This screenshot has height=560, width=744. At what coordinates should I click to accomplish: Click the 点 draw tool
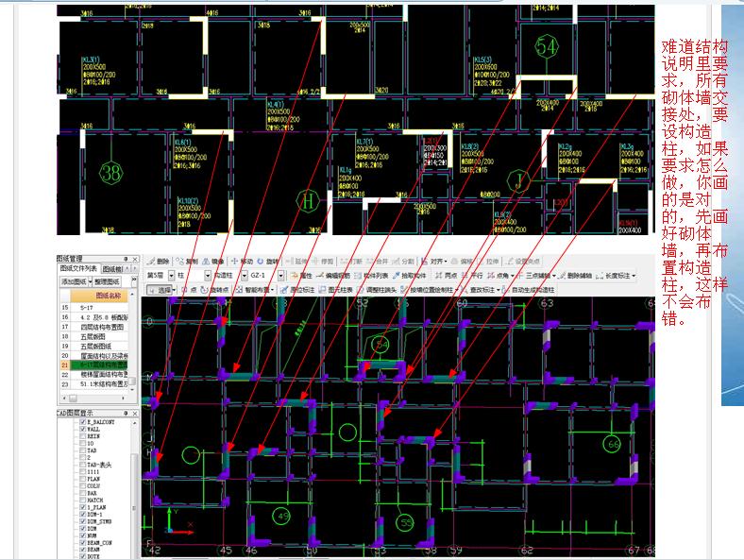[x=189, y=290]
